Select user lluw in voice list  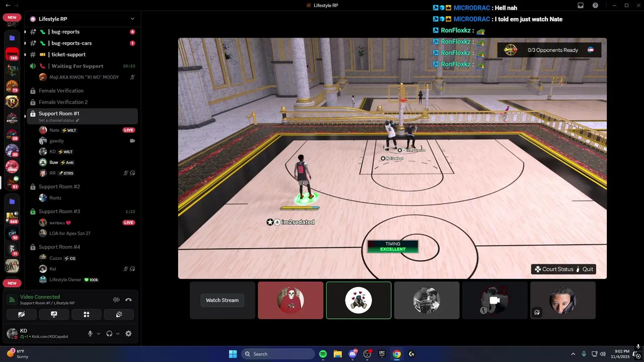click(87, 162)
